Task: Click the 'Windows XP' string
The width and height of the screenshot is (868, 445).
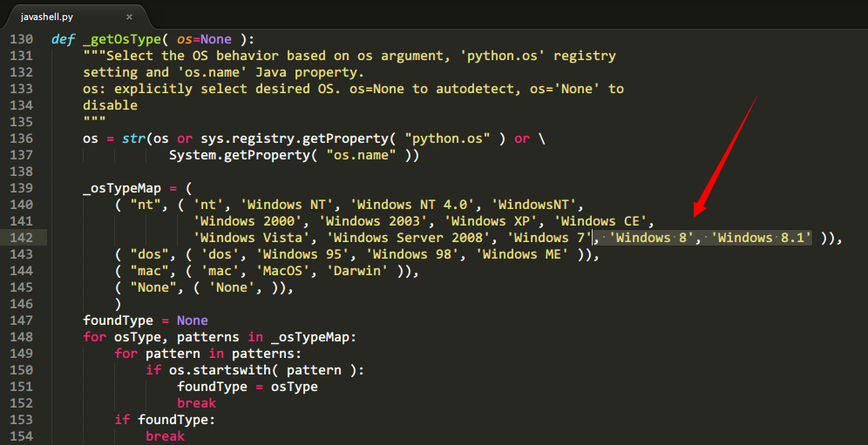Action: tap(491, 221)
